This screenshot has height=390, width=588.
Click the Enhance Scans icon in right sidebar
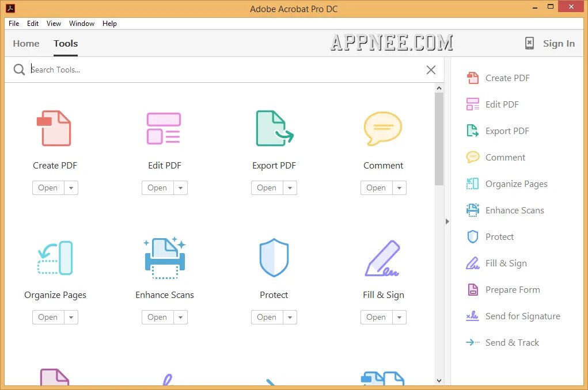[x=472, y=210]
